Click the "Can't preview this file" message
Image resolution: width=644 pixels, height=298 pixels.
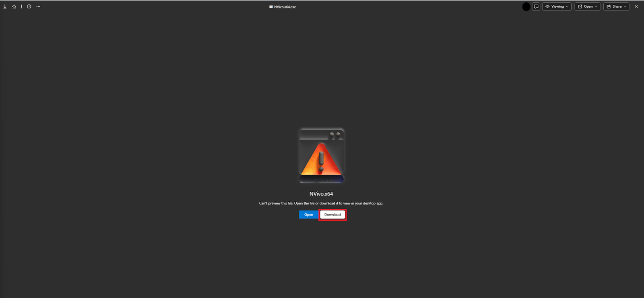(321, 203)
